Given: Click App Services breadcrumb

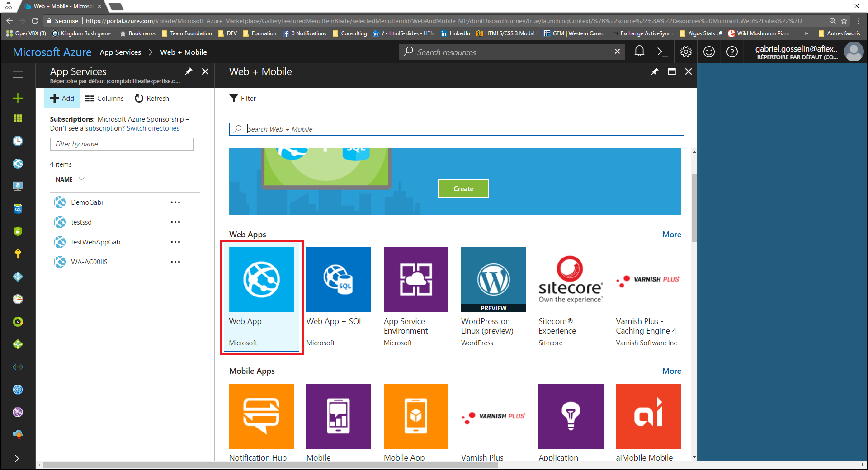Looking at the screenshot, I should (120, 52).
